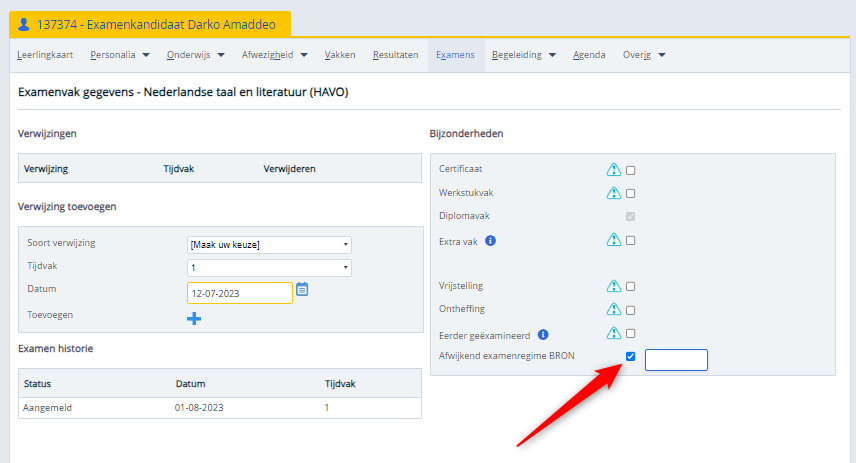Uncheck Afwijkend examenregime BRON
Screen dimensions: 856x463
pyautogui.click(x=631, y=357)
